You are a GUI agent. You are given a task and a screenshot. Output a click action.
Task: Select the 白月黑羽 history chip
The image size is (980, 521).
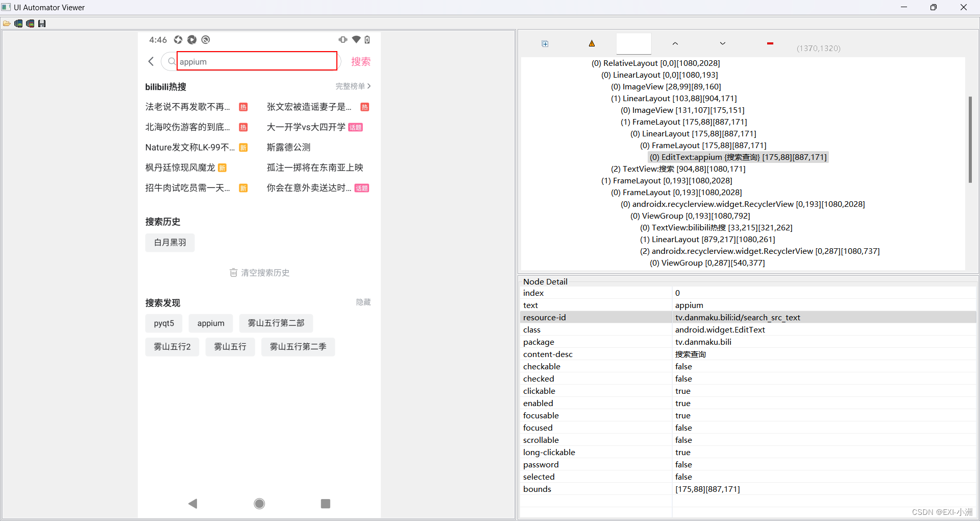click(x=170, y=243)
